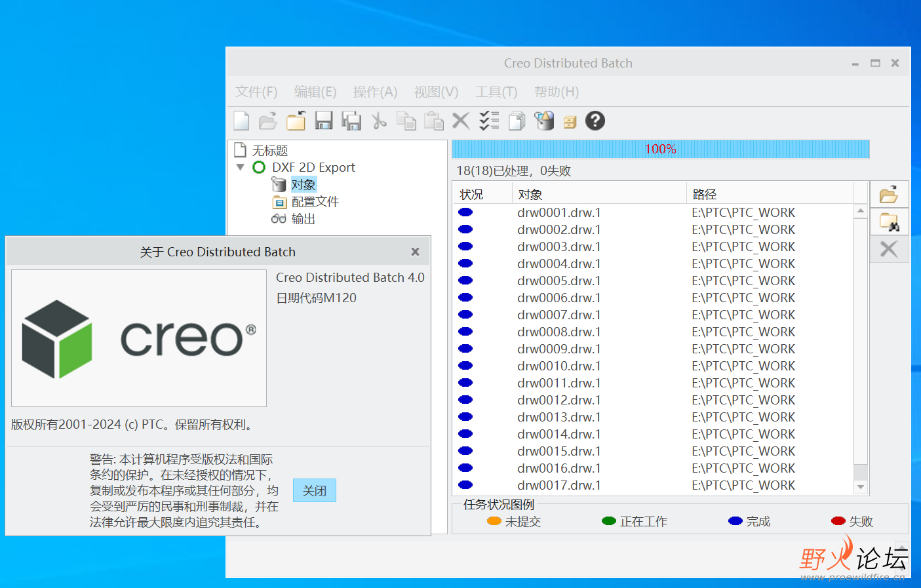This screenshot has height=588, width=921.
Task: Open the 文件(F) menu
Action: pyautogui.click(x=256, y=92)
